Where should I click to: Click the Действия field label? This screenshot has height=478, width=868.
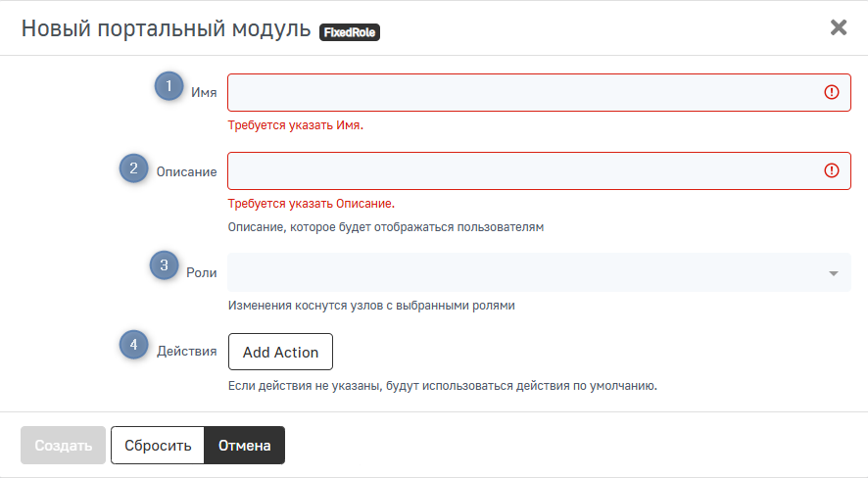click(186, 352)
